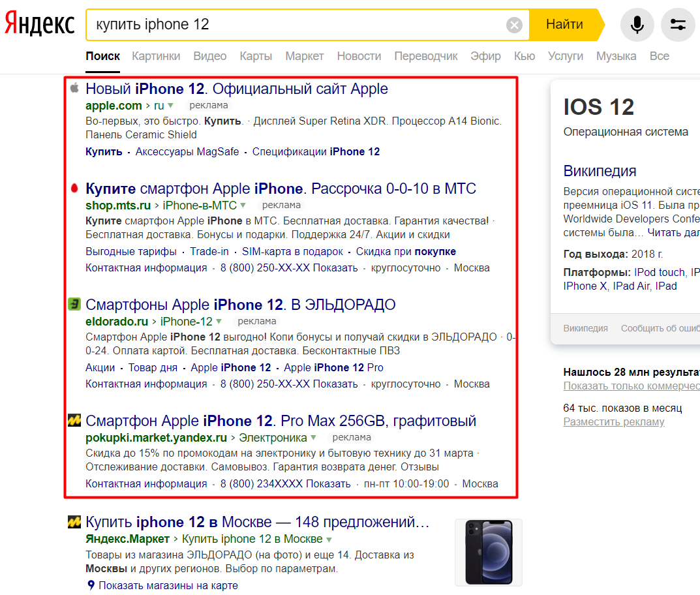
Task: Click the map pin icon near show stores
Action: pyautogui.click(x=91, y=585)
